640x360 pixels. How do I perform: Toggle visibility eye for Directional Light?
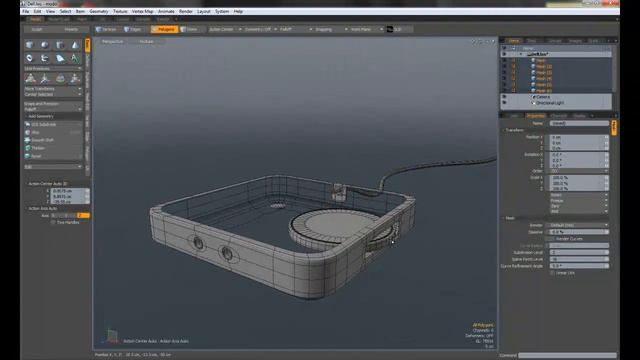tap(504, 103)
